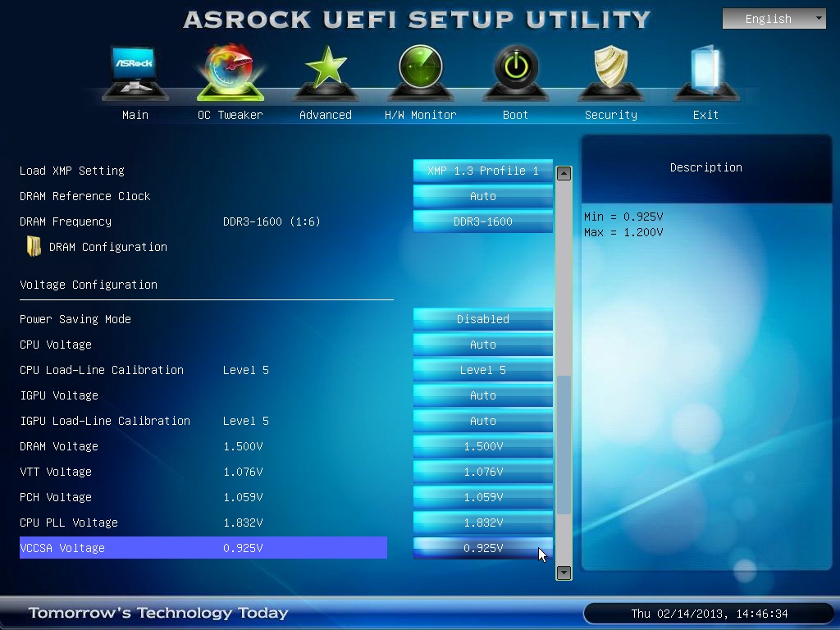Viewport: 840px width, 630px height.
Task: Select the highlighted VCCSA Voltage label
Action: [62, 548]
